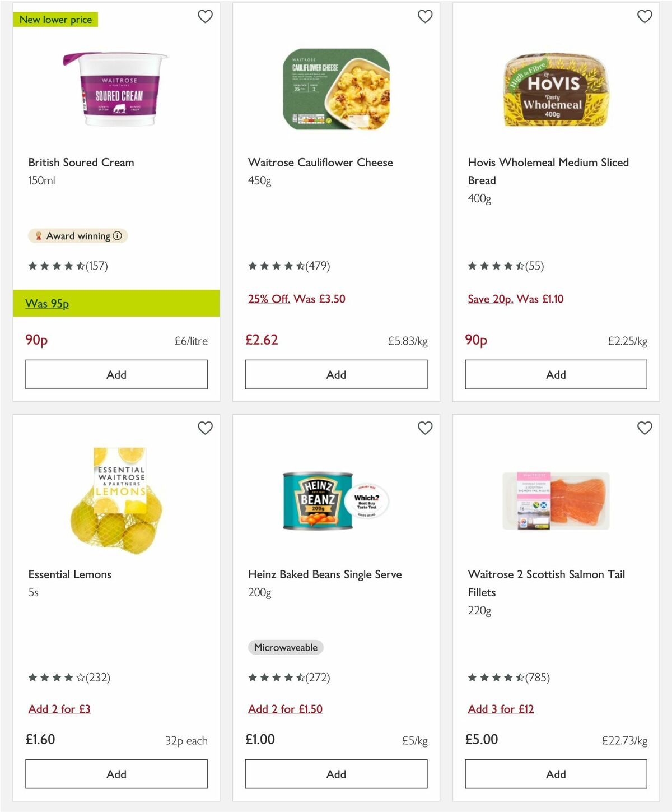
Task: Click the 'Add 3 for £12' salmon deal
Action: point(501,709)
